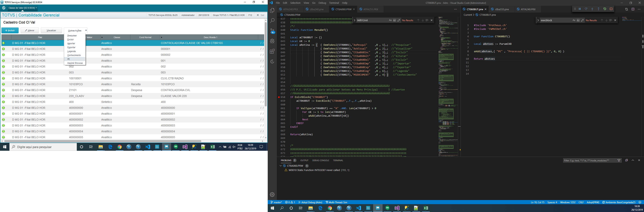
Task: Open Source Control in activity bar
Action: (x=272, y=31)
